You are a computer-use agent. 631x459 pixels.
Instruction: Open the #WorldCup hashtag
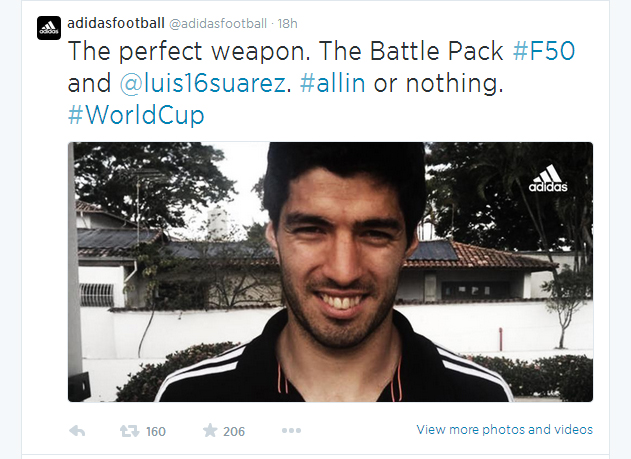click(x=136, y=115)
